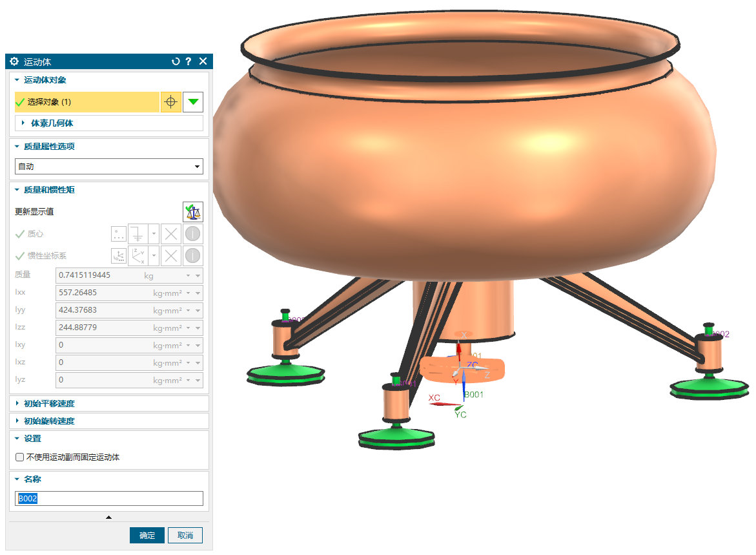Click the crosshair select-object icon
The image size is (756, 555).
click(170, 102)
